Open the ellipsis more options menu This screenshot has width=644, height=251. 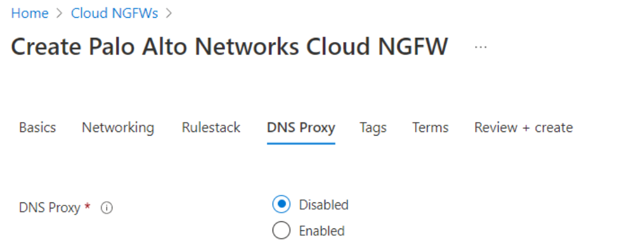pyautogui.click(x=481, y=47)
